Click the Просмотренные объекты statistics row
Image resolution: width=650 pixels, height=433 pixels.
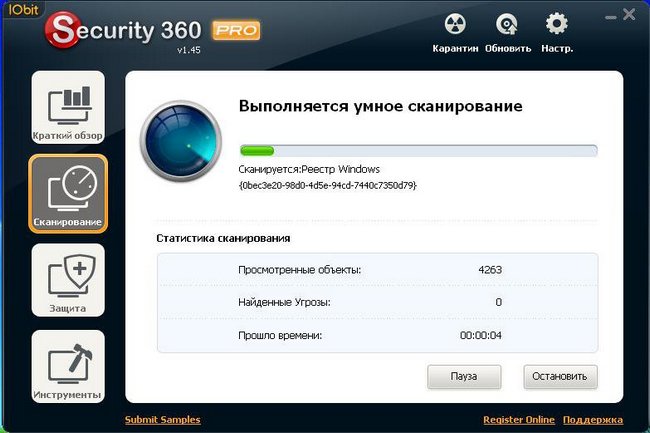click(377, 270)
